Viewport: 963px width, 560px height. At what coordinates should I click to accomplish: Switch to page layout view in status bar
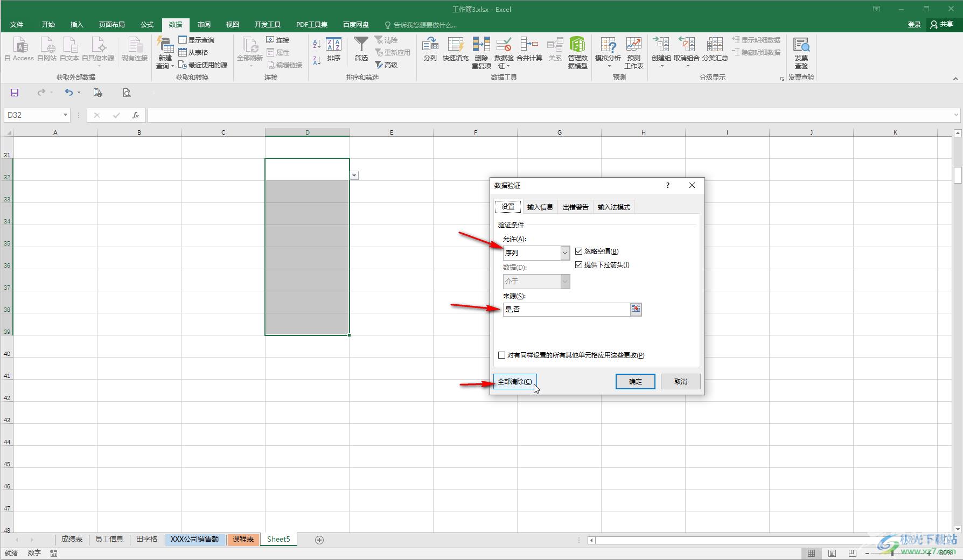click(832, 553)
